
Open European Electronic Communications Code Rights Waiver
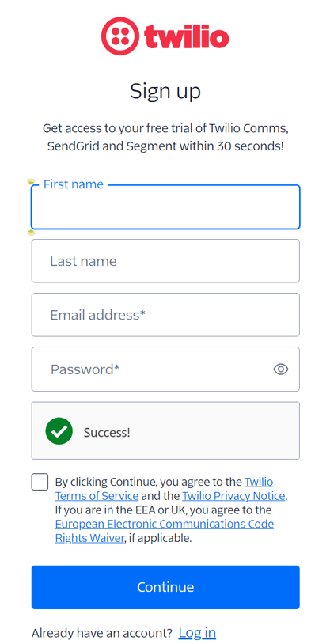[x=165, y=531]
